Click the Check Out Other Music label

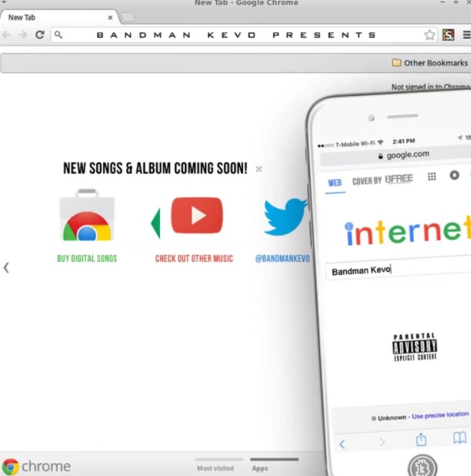pos(194,259)
